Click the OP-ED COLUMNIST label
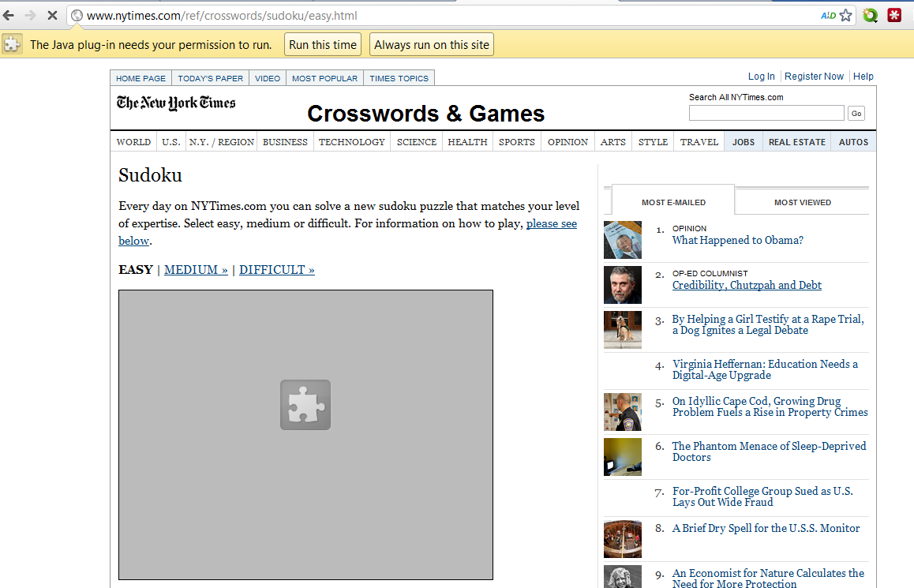This screenshot has width=914, height=588. pyautogui.click(x=710, y=273)
